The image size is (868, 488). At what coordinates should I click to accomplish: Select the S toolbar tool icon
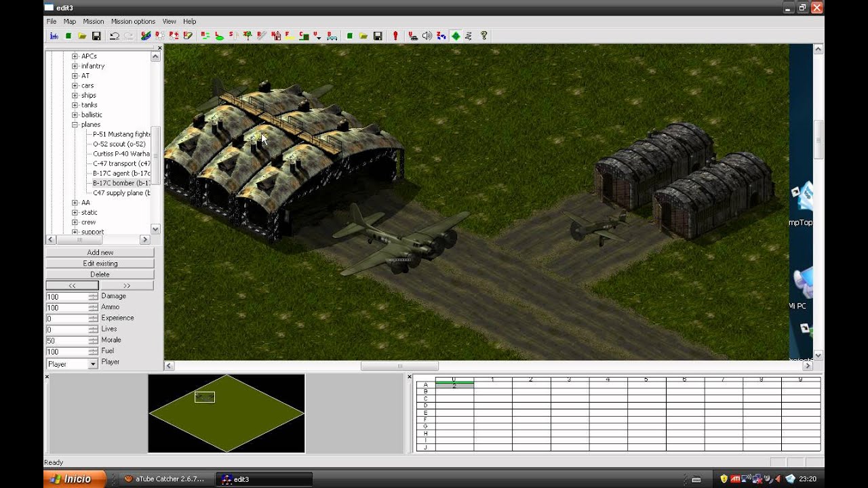(x=233, y=35)
